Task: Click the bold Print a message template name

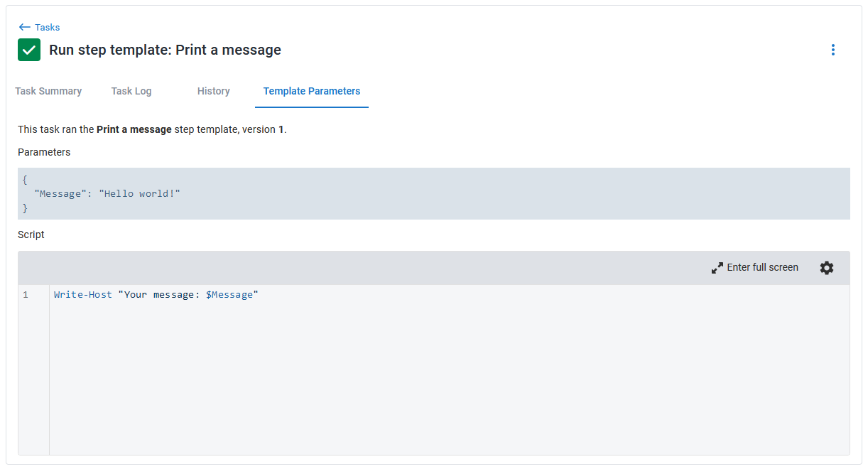Action: point(134,129)
